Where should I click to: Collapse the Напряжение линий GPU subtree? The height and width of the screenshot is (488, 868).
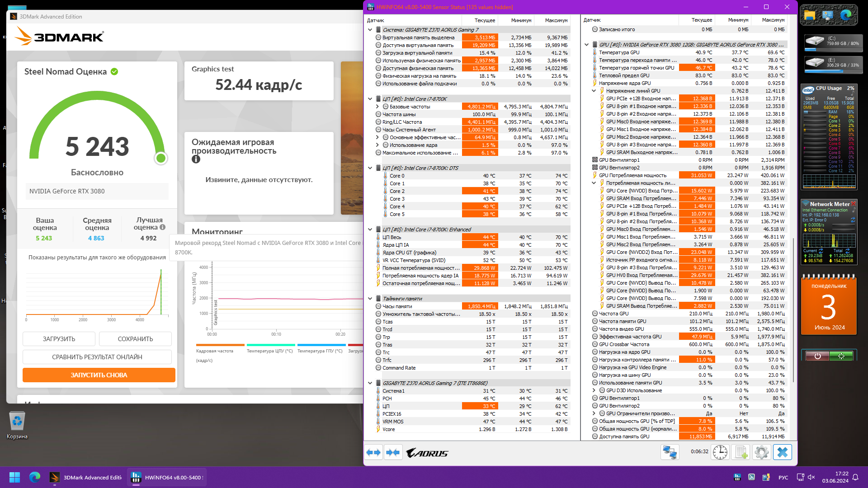click(x=594, y=91)
